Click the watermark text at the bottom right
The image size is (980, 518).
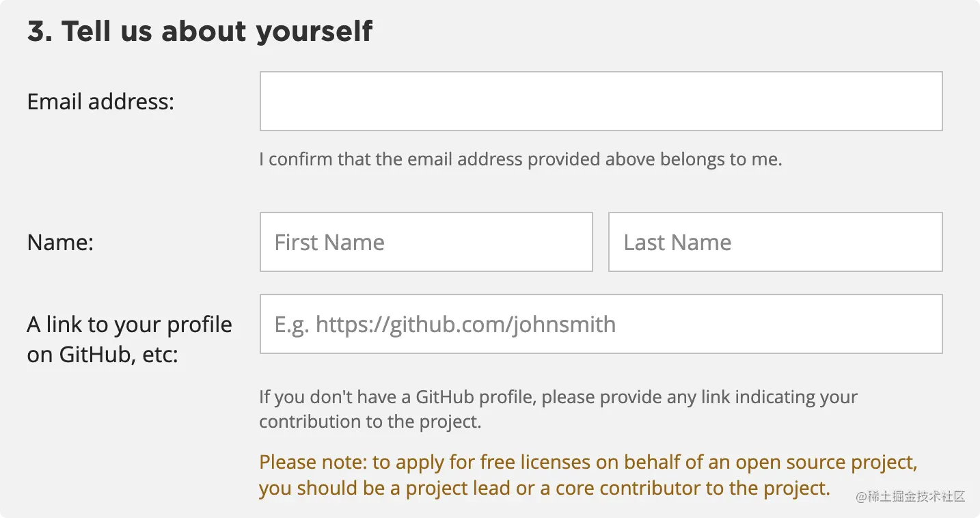[x=910, y=497]
